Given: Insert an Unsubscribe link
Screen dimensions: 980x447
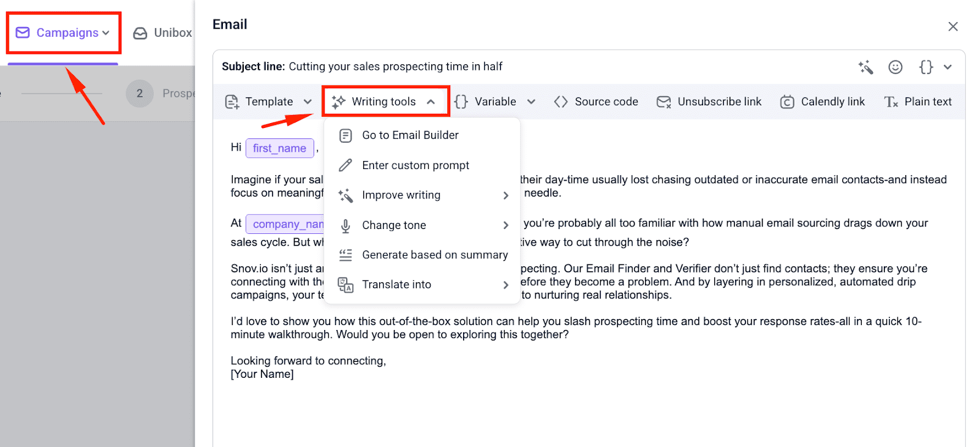Looking at the screenshot, I should [x=709, y=102].
